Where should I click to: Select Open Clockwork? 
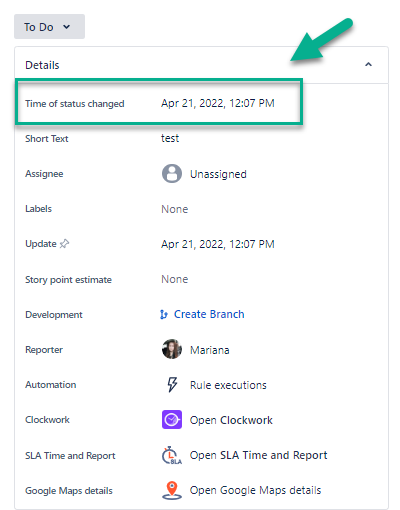[x=231, y=420]
